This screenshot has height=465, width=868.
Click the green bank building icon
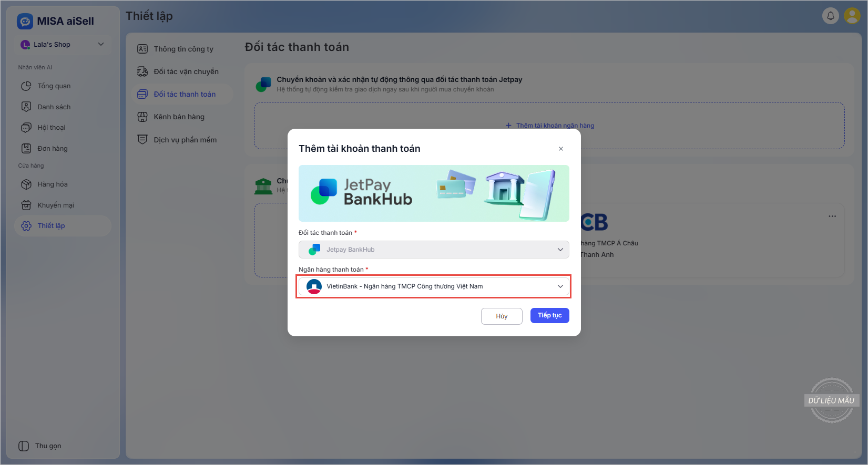point(263,186)
